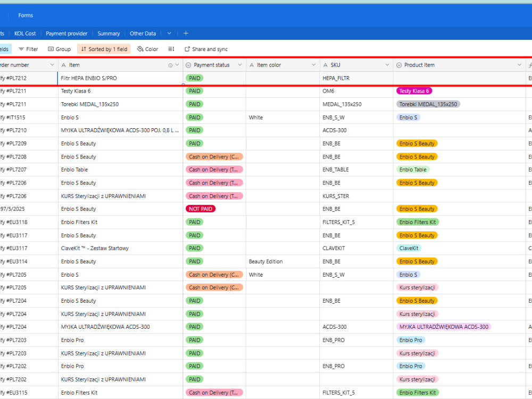Click the Item column text-type icon

tap(63, 65)
